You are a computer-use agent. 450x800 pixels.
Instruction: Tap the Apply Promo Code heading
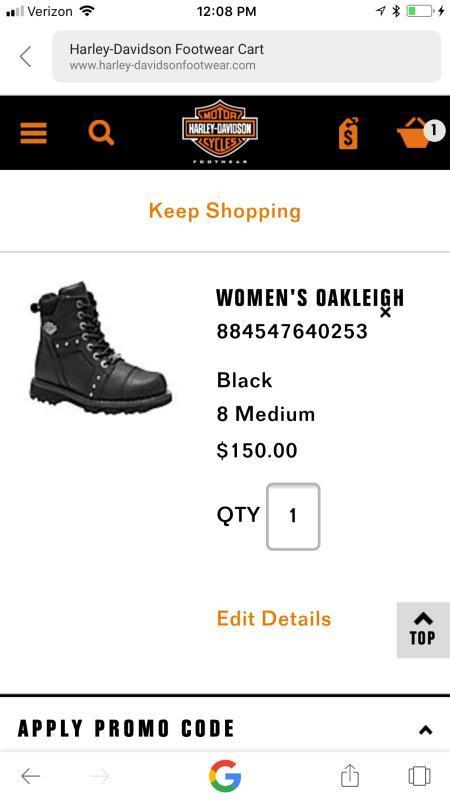coord(126,729)
